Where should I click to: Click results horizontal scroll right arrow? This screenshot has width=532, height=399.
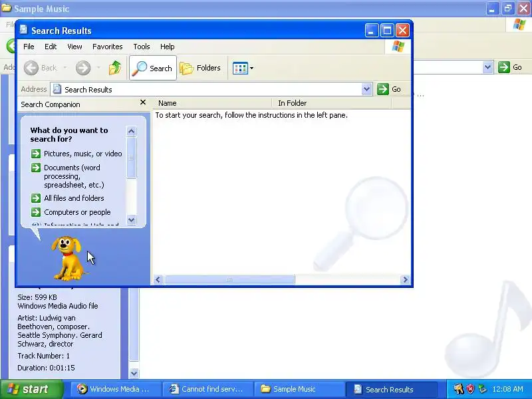pyautogui.click(x=405, y=280)
